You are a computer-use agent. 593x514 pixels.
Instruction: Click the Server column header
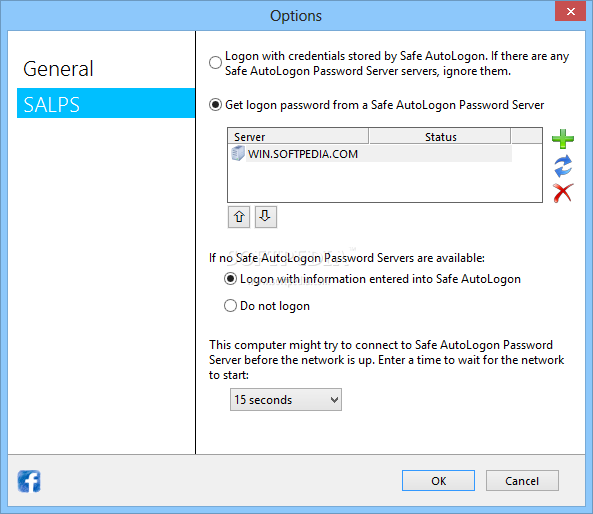(298, 137)
